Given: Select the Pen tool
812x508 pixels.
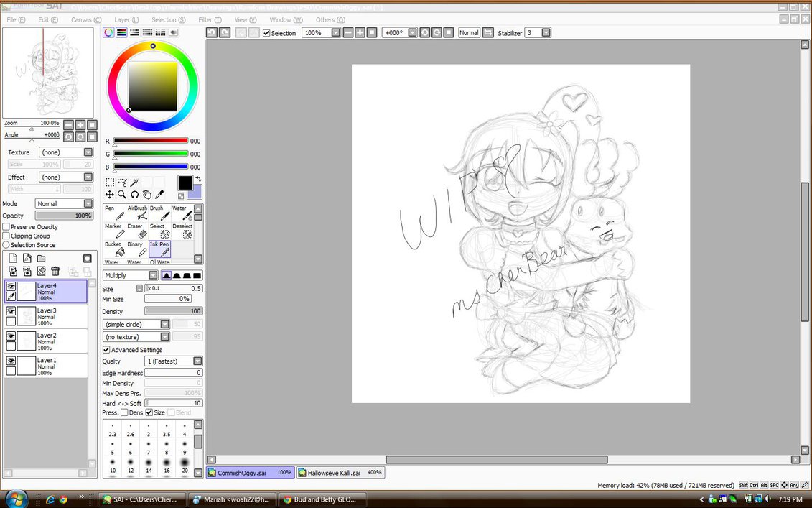Looking at the screenshot, I should (114, 213).
